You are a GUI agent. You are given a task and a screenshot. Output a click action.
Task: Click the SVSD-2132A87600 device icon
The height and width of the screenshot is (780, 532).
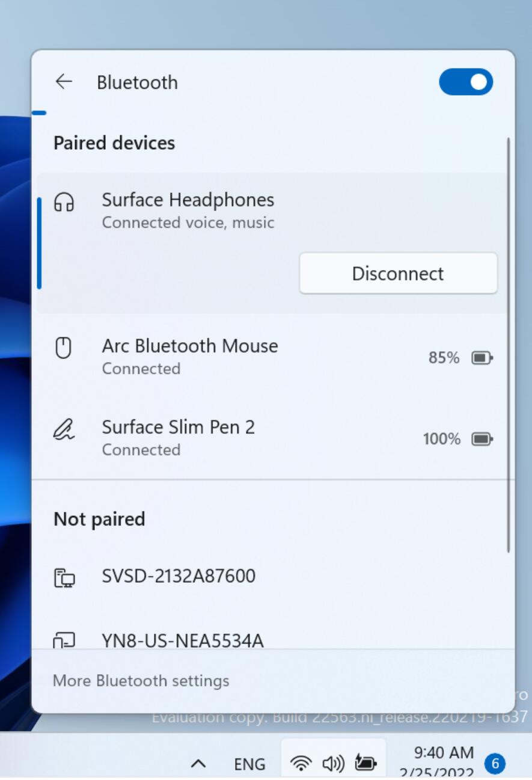click(64, 579)
